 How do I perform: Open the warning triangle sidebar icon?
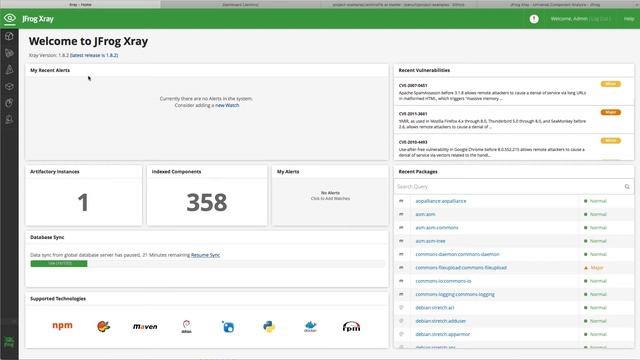(9, 70)
